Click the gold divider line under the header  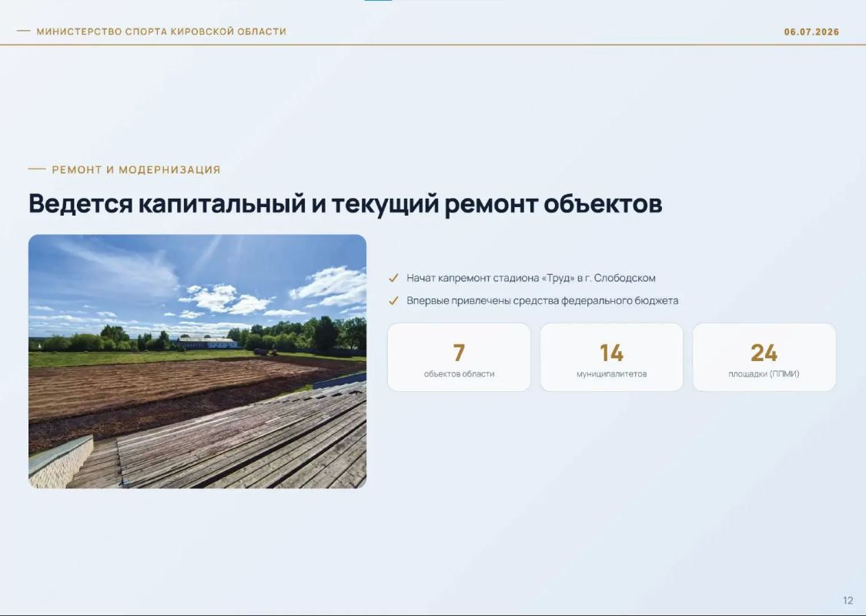[x=433, y=45]
